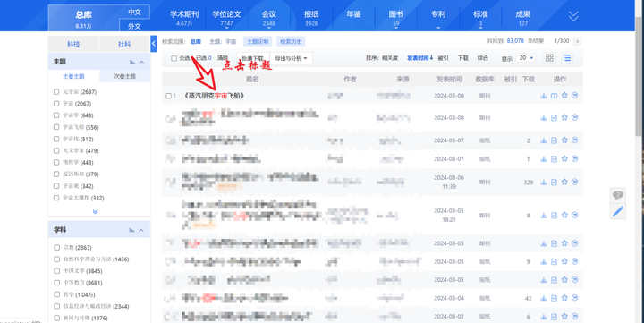This screenshot has width=644, height=323.
Task: Show chart visualization for 主题 panel
Action: pyautogui.click(x=132, y=62)
